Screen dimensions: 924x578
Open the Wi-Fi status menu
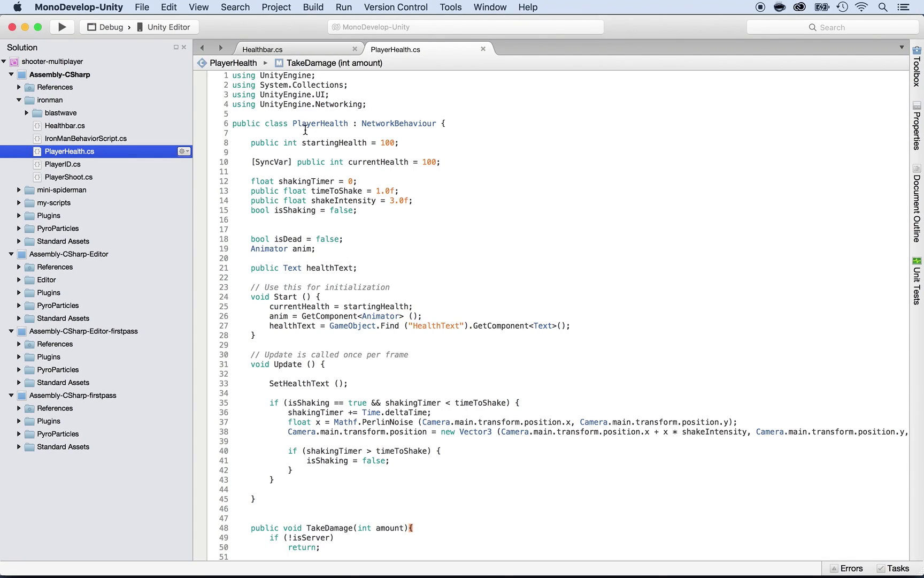click(x=861, y=7)
